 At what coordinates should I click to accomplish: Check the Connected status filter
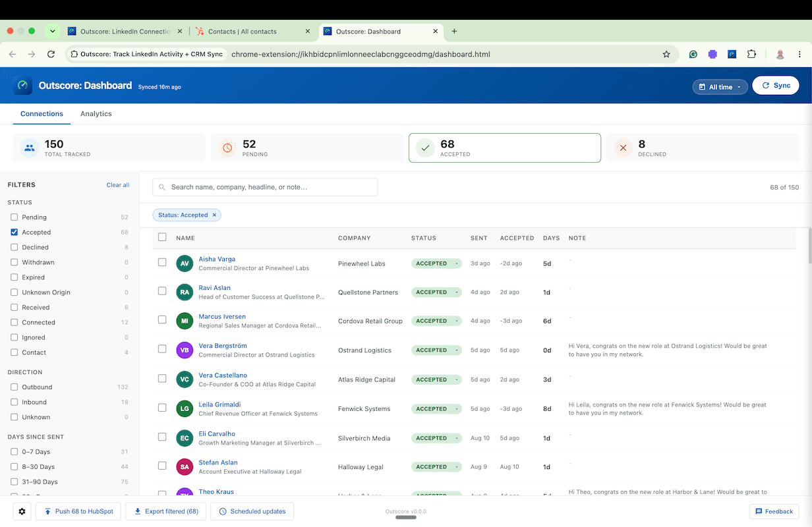[14, 323]
